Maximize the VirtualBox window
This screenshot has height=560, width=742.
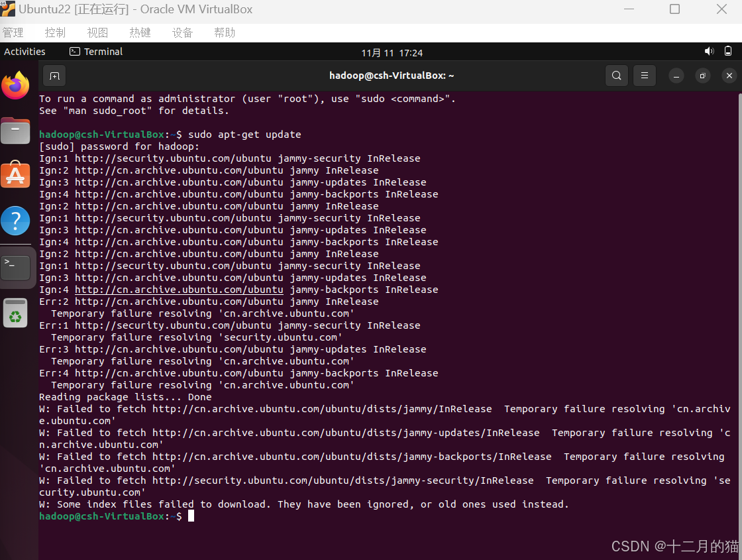point(675,9)
